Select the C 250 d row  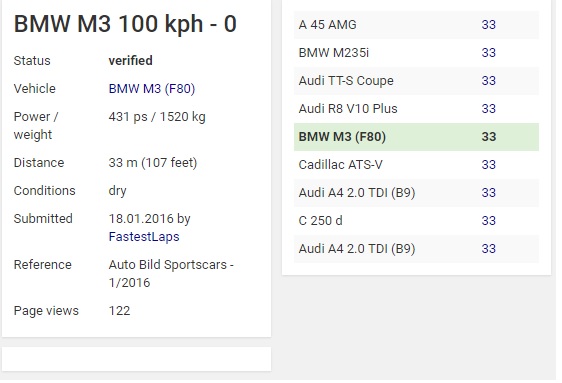pos(416,221)
